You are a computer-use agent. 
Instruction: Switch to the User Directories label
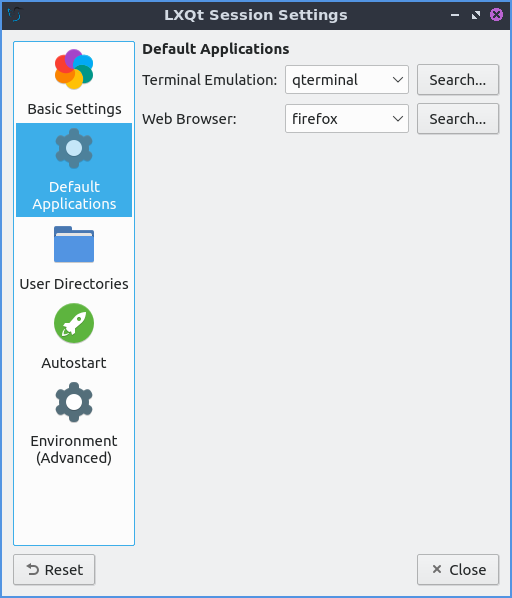(74, 284)
